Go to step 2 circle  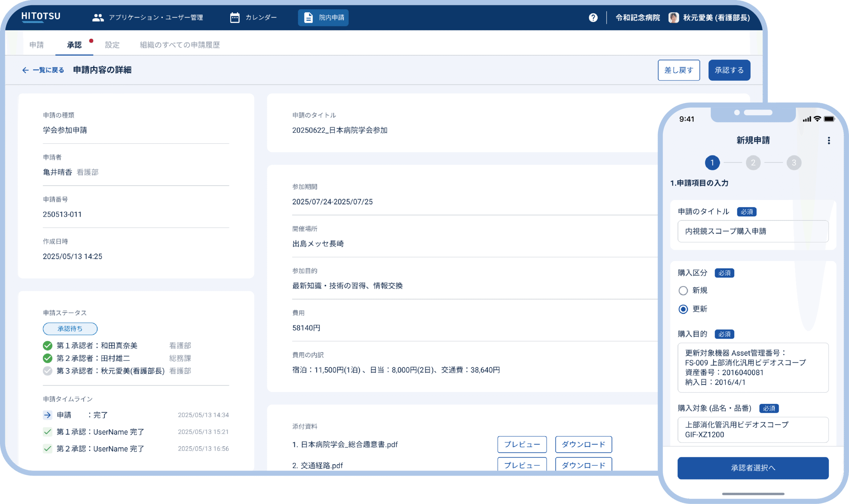(x=753, y=163)
